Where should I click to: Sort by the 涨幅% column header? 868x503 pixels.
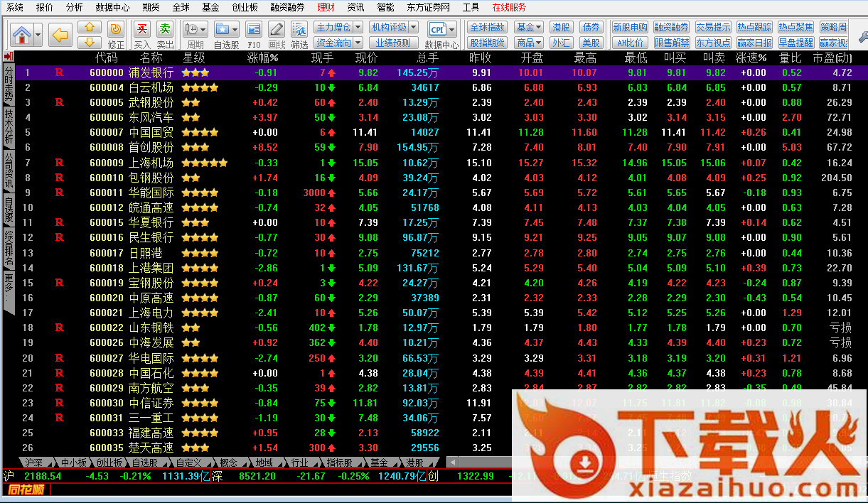coord(262,58)
